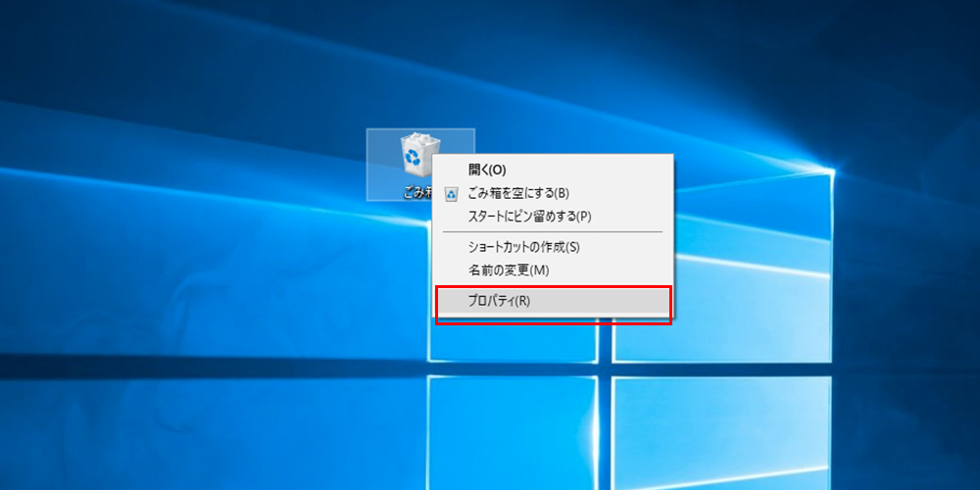The height and width of the screenshot is (490, 980).
Task: Open プロパティ(R) from the context menu
Action: coord(553,301)
